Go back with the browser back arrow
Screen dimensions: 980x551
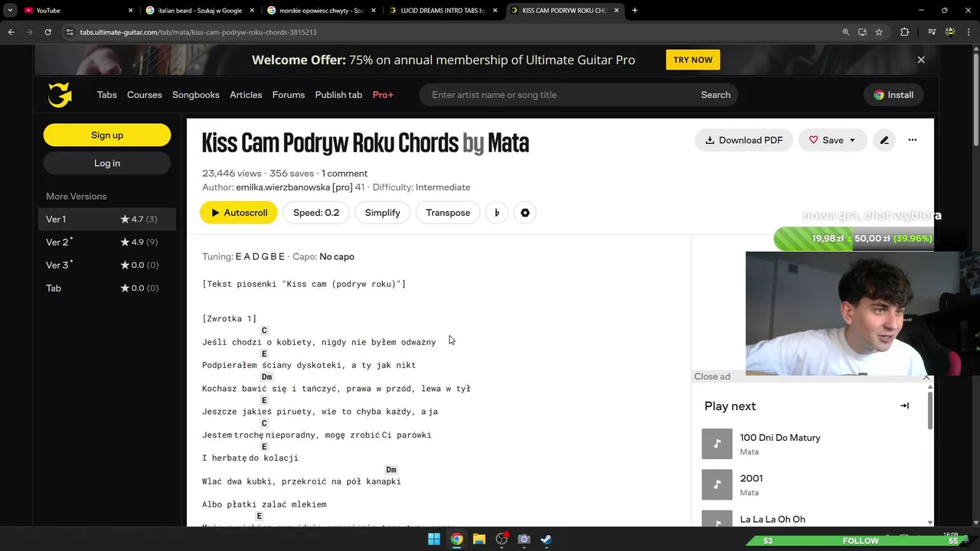click(x=11, y=32)
